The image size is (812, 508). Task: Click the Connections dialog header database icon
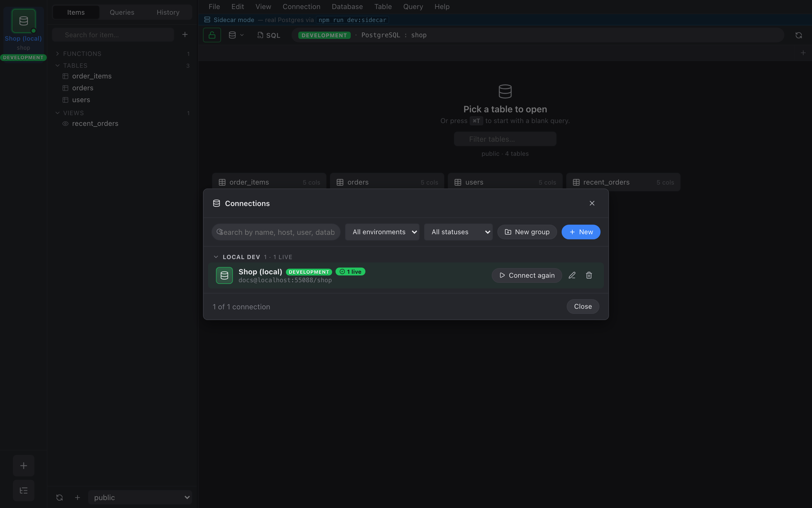point(217,203)
